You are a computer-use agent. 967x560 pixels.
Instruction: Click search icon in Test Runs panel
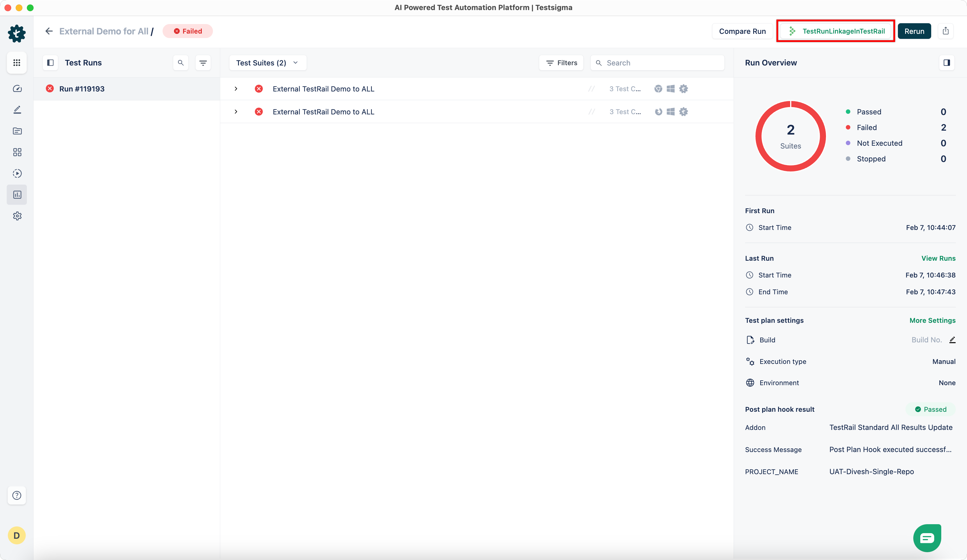pos(181,63)
